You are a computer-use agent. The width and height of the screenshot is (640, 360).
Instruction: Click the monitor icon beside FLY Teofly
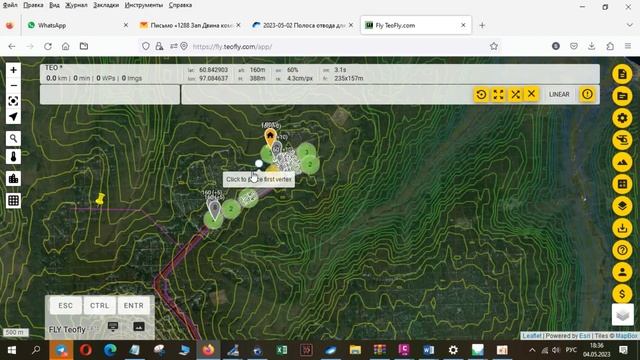(113, 326)
